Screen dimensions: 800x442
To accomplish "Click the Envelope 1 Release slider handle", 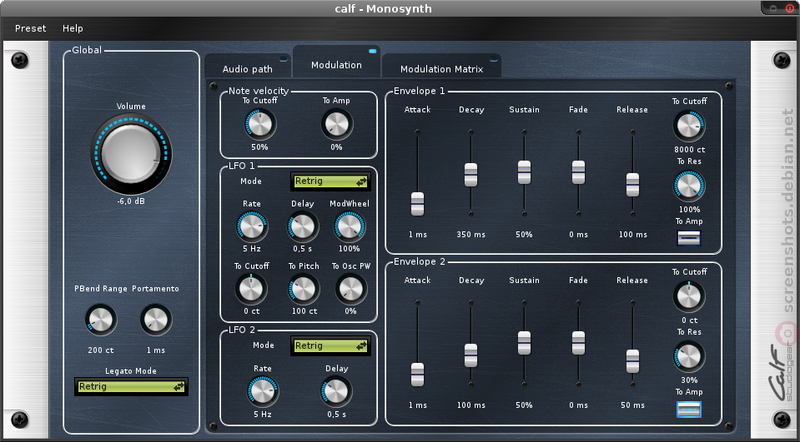I will 632,185.
